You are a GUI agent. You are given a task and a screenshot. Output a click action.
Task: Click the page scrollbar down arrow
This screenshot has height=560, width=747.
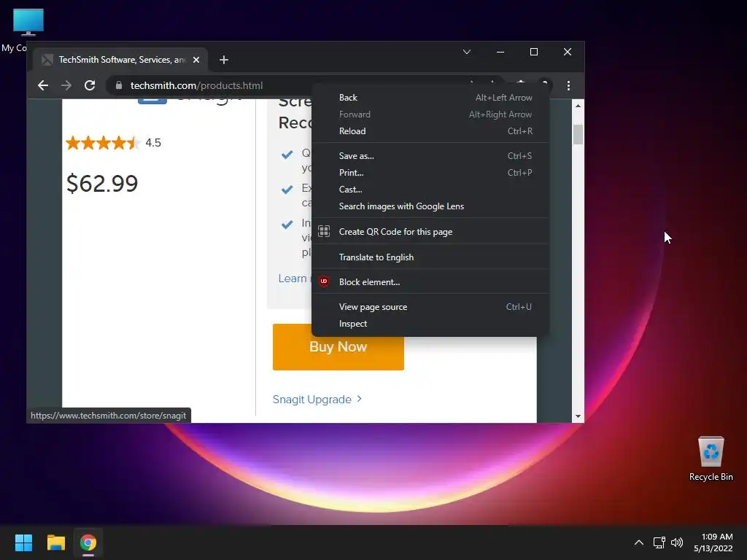[578, 416]
